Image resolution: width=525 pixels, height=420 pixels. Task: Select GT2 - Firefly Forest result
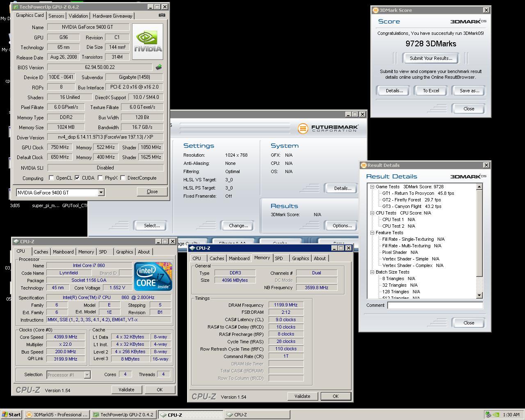(x=411, y=200)
